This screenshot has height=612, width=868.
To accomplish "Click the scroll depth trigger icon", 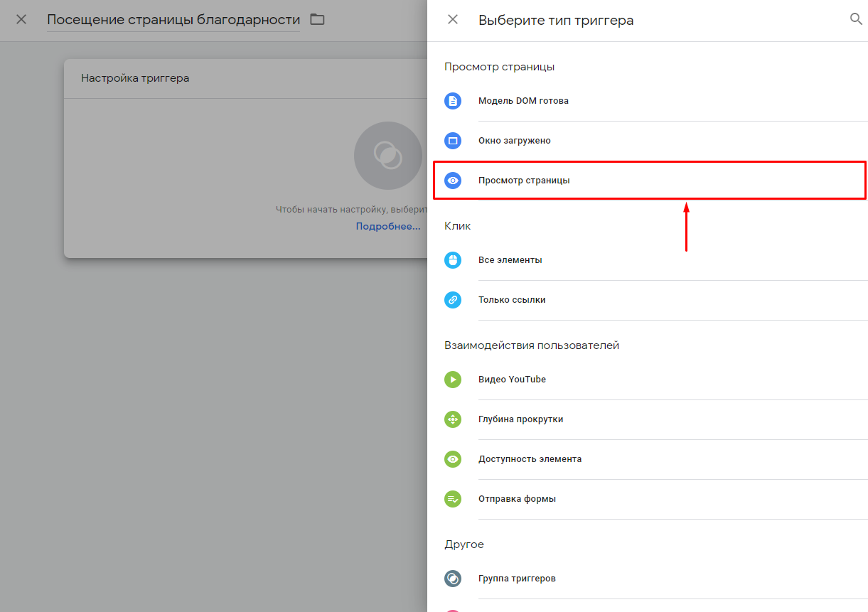I will click(x=453, y=419).
